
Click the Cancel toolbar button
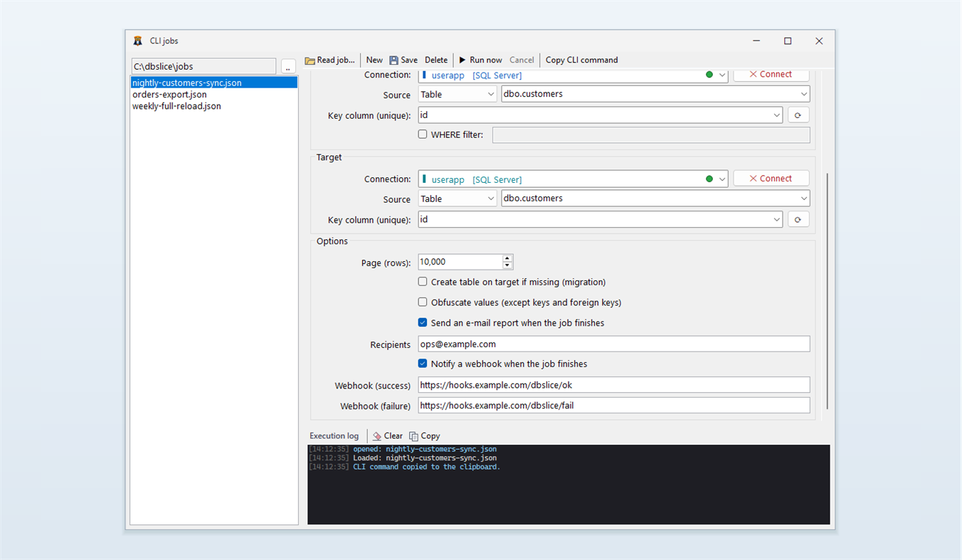[522, 60]
